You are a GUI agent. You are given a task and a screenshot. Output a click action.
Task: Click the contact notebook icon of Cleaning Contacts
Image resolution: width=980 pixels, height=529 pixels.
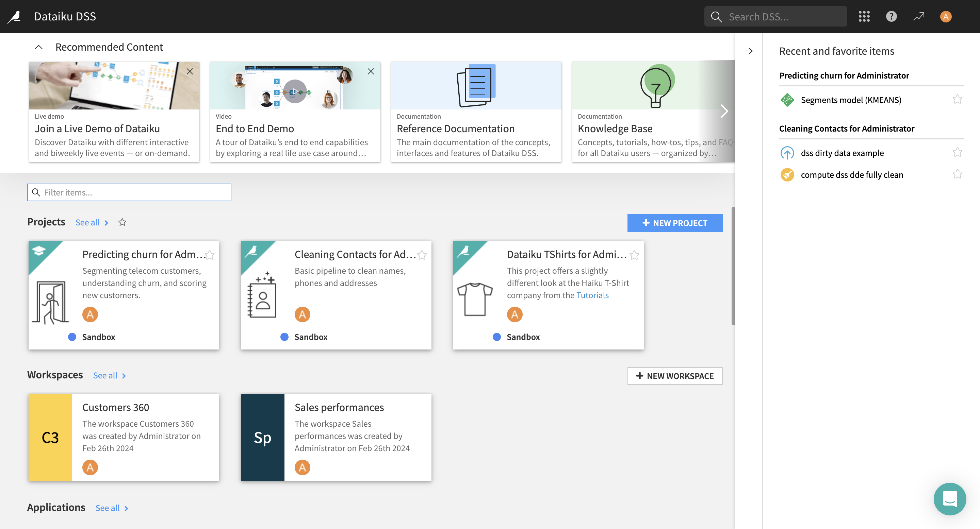tap(261, 295)
